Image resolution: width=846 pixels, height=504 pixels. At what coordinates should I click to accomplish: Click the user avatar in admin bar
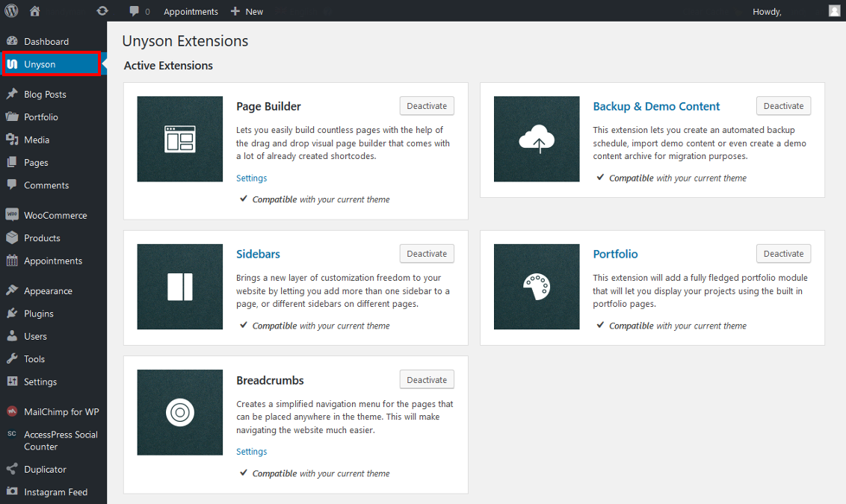click(834, 11)
